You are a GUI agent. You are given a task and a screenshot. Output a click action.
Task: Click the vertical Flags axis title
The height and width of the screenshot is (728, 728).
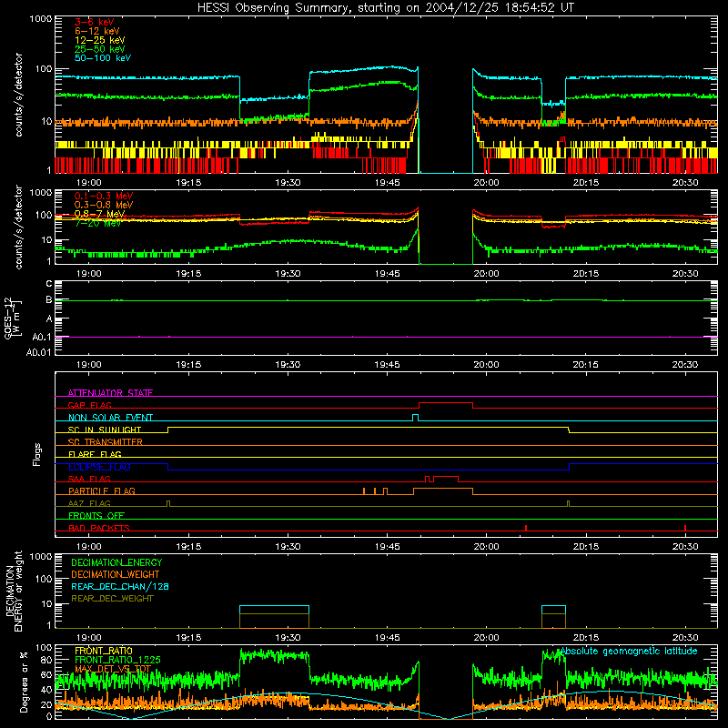pos(37,454)
